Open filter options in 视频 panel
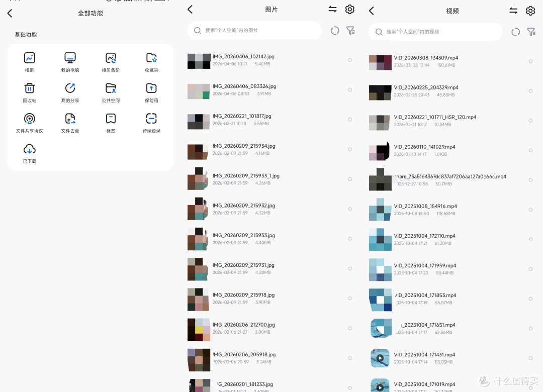The width and height of the screenshot is (543, 392). click(x=531, y=32)
